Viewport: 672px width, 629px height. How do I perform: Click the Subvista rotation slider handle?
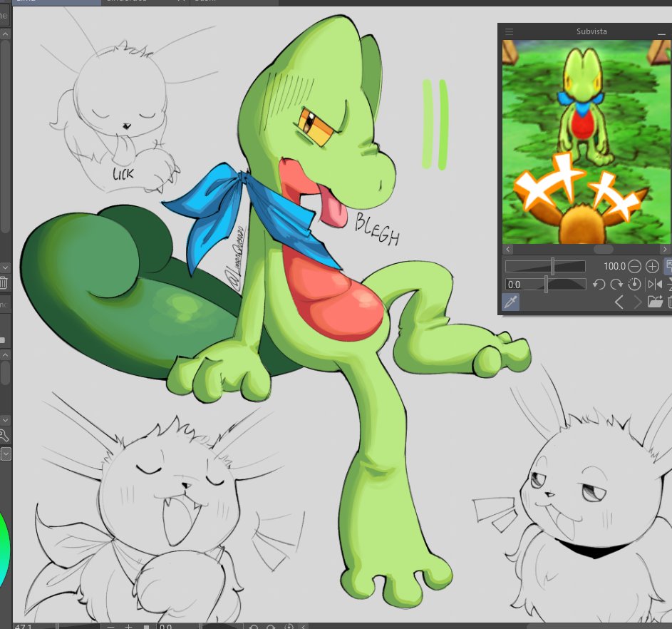546,285
